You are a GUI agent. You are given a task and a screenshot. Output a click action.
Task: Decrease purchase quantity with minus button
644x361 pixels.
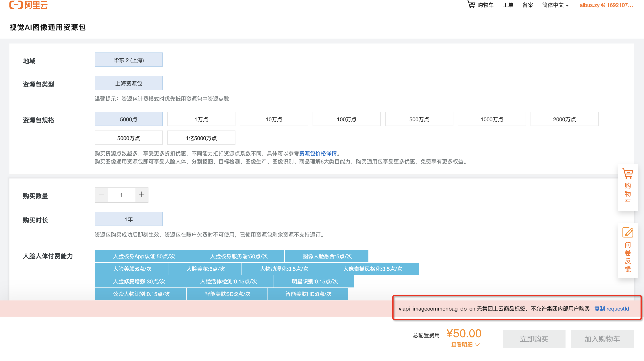pos(101,195)
